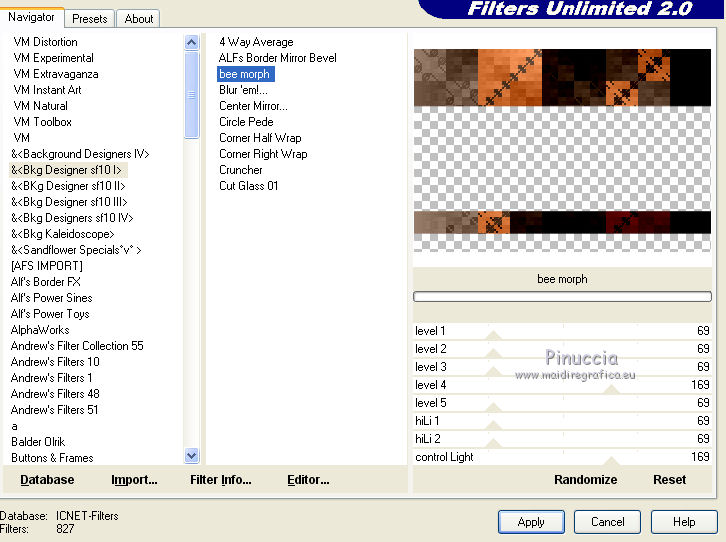Image resolution: width=726 pixels, height=542 pixels.
Task: Select the Blur 'em!... filter
Action: tap(243, 90)
